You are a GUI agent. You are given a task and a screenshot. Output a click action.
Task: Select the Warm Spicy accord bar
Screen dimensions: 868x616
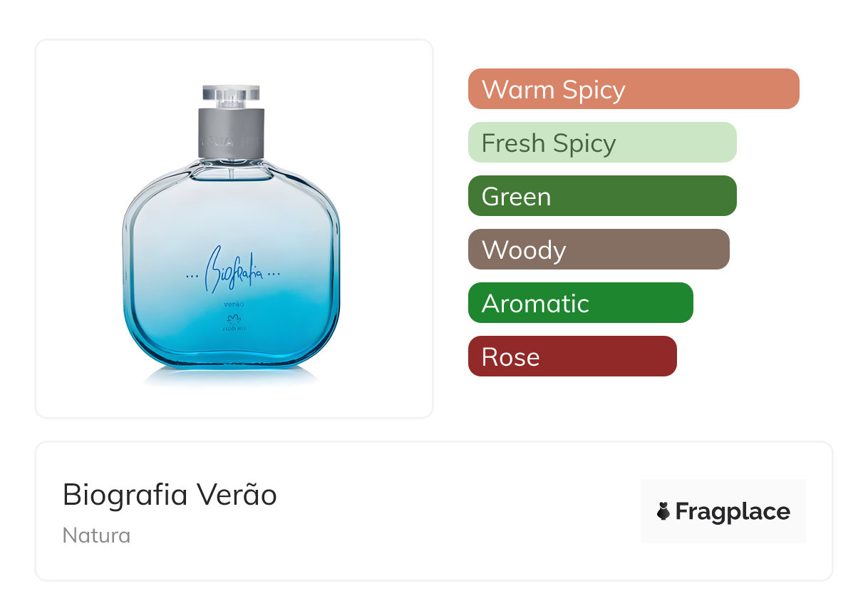point(633,89)
